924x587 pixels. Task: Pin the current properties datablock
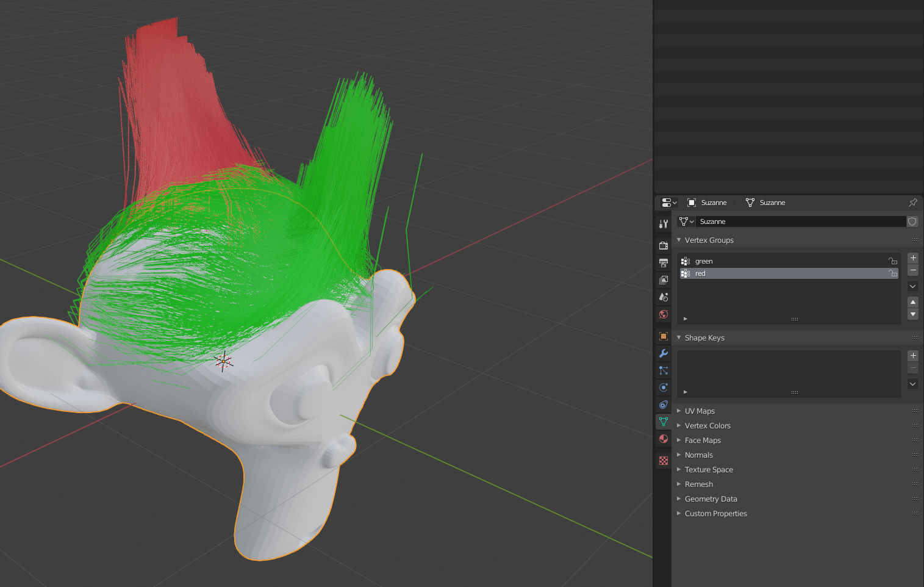click(x=913, y=202)
